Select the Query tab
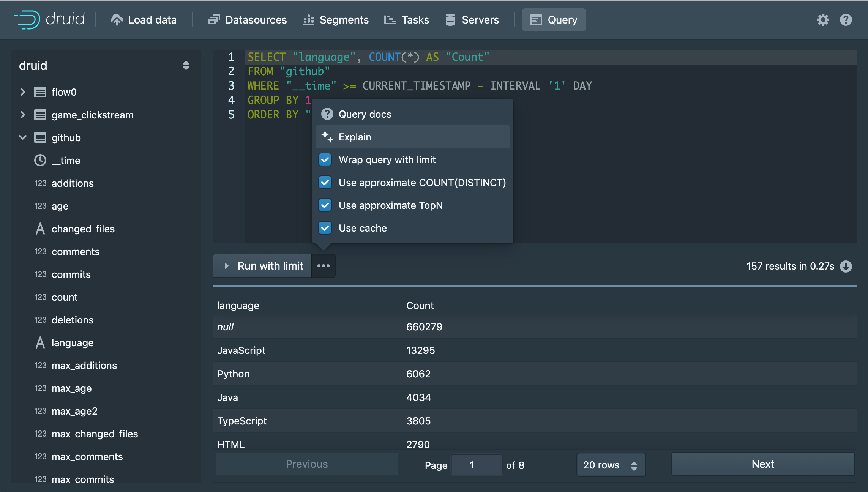 pos(554,20)
